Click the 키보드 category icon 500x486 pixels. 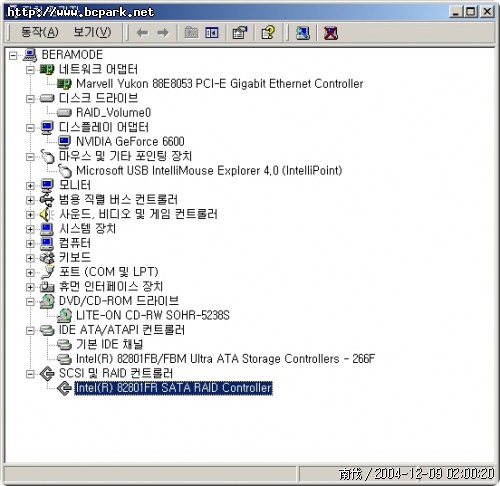point(47,258)
